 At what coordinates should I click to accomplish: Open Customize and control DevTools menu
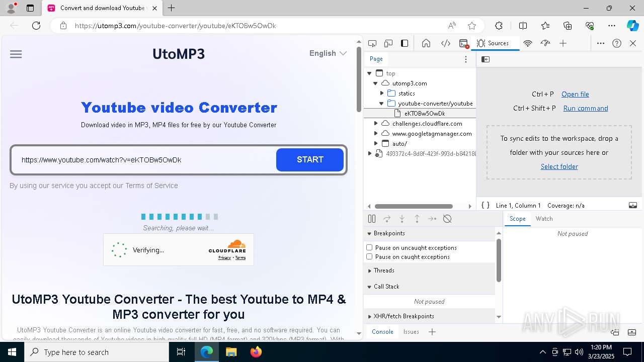click(x=601, y=43)
